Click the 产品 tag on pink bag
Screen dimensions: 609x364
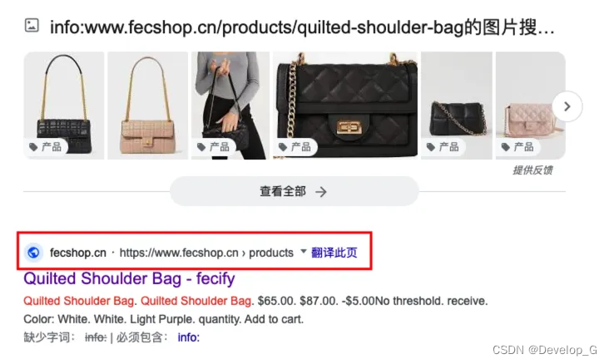[517, 147]
